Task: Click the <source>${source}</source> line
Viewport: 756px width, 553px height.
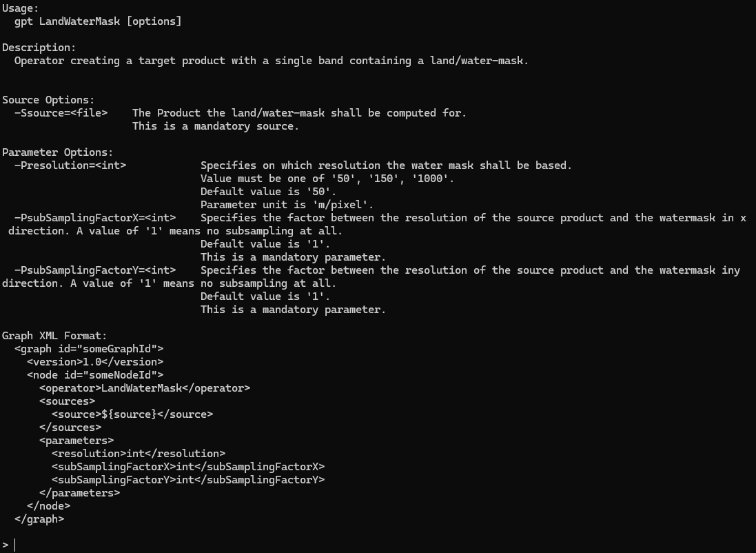Action: pos(132,414)
